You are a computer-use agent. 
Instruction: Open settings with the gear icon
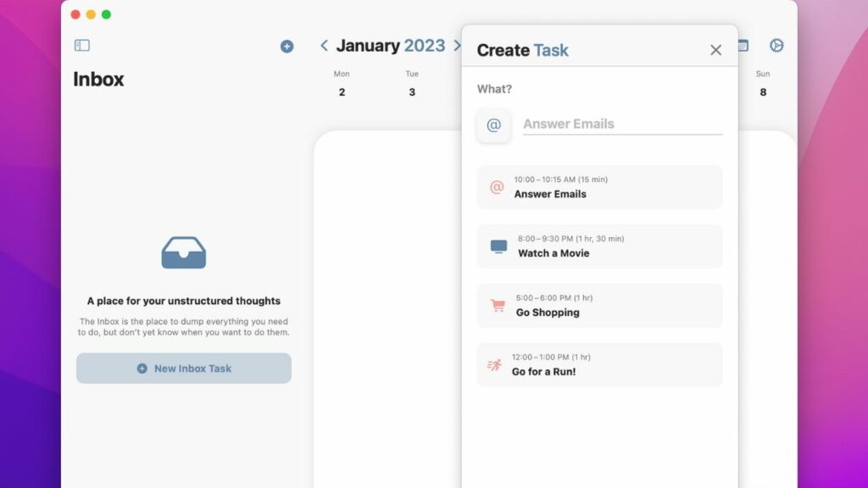pos(776,46)
